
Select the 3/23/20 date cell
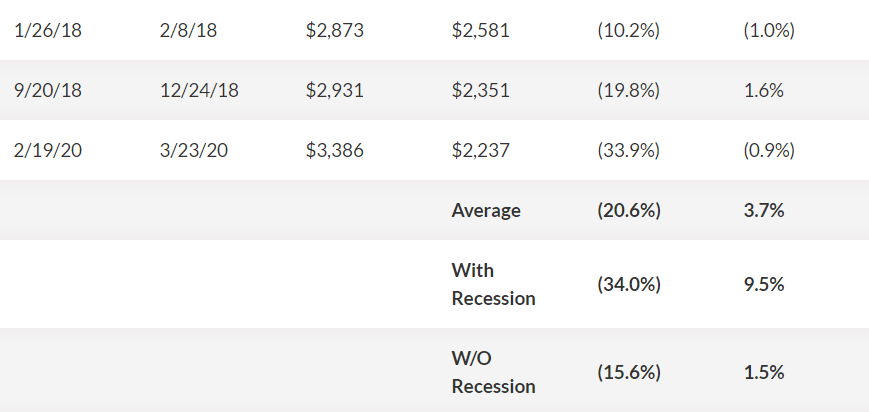point(194,150)
